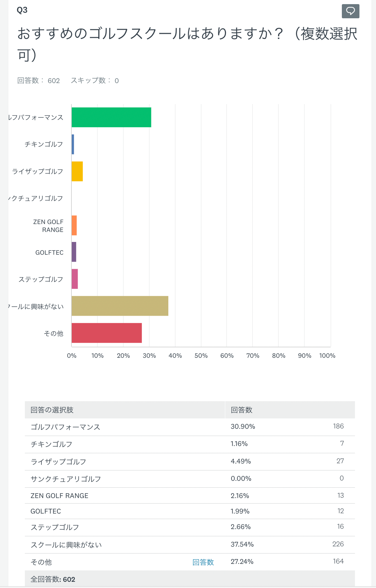376x588 pixels.
Task: Click the blue チキンゴルフ bar
Action: point(73,144)
